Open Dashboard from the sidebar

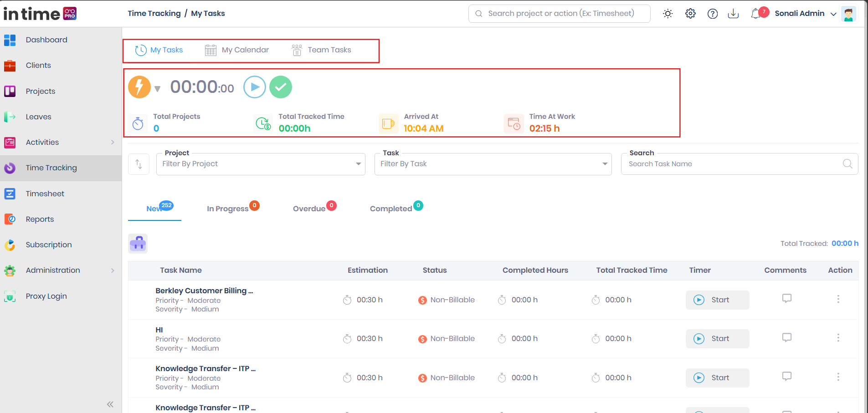46,40
